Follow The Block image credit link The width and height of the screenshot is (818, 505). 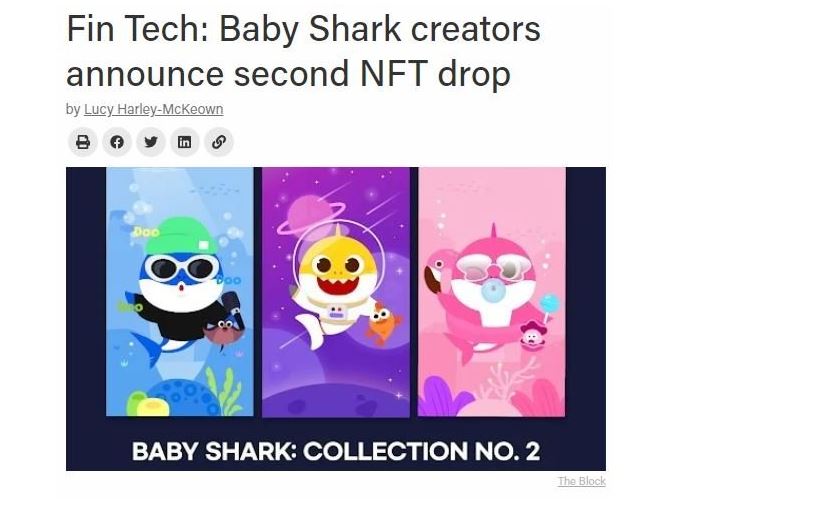581,481
